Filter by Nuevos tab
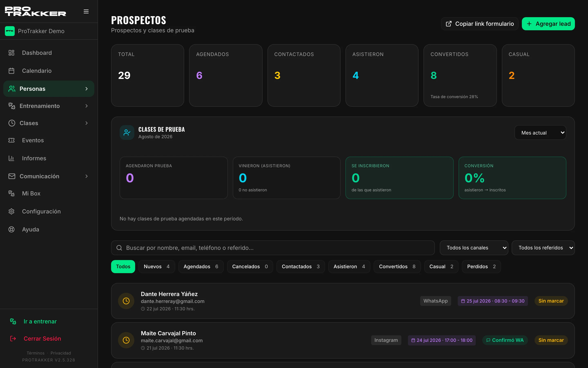 click(157, 267)
